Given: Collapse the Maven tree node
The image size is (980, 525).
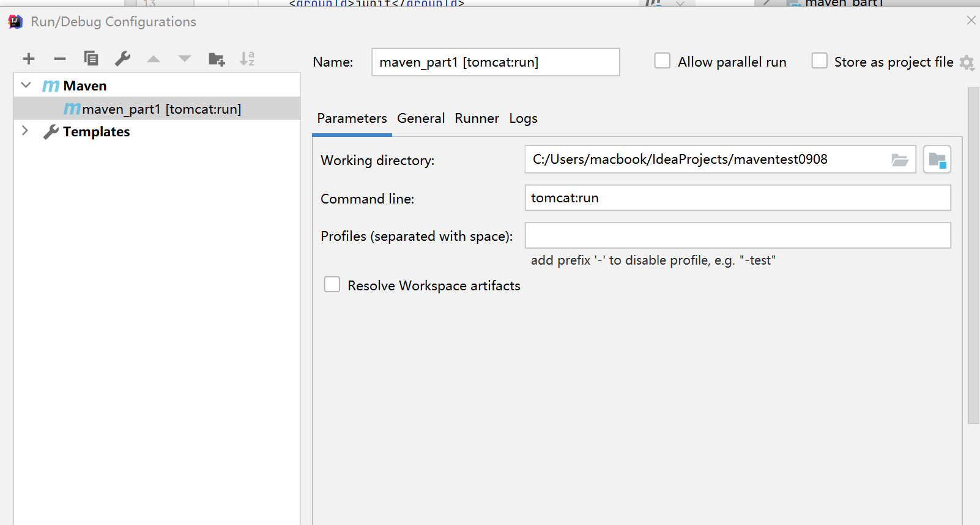Looking at the screenshot, I should tap(26, 85).
